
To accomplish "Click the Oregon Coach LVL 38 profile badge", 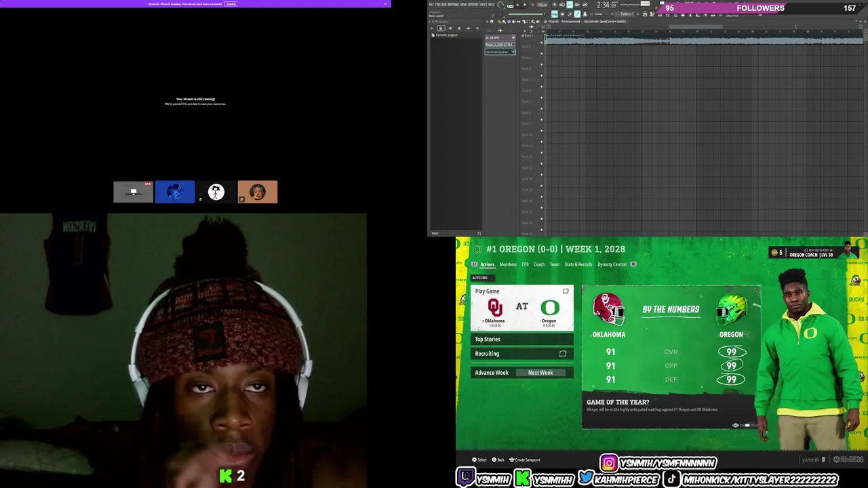I will [813, 252].
